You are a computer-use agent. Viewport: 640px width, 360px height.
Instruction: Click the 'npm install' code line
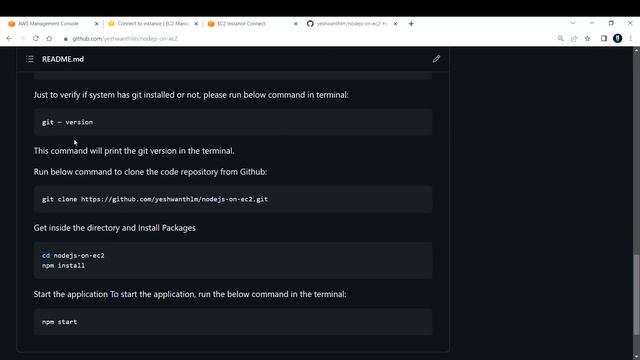(x=63, y=265)
